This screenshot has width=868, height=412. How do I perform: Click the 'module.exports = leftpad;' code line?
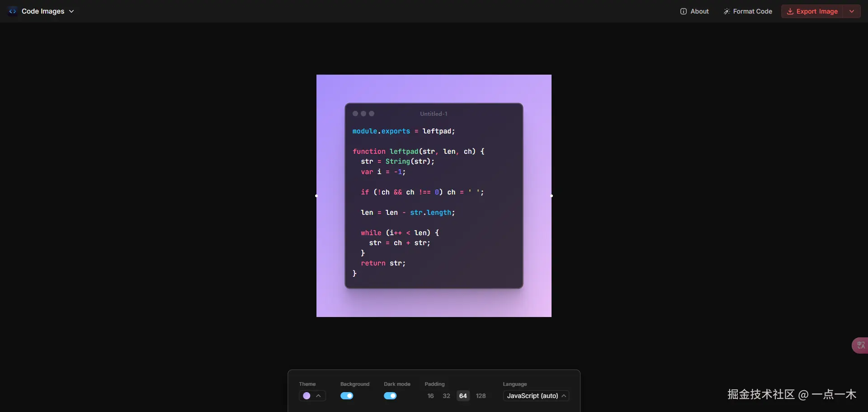(x=404, y=131)
